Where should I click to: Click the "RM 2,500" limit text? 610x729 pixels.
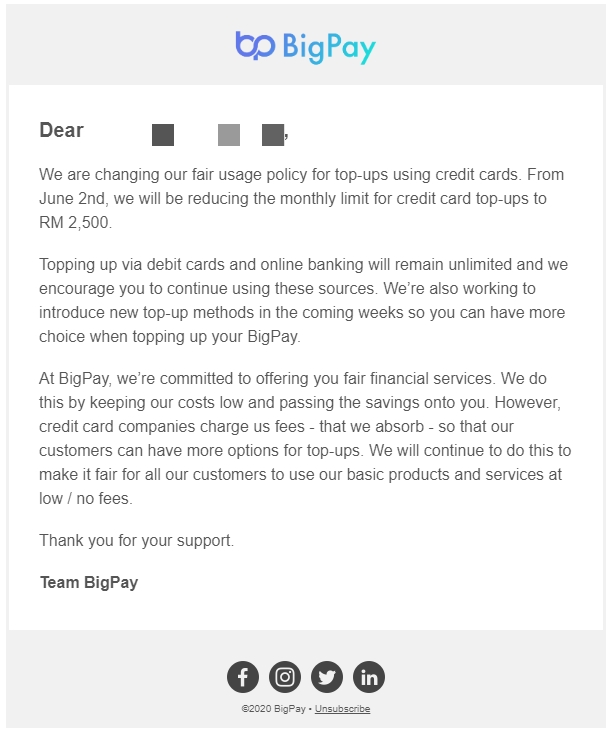point(76,222)
